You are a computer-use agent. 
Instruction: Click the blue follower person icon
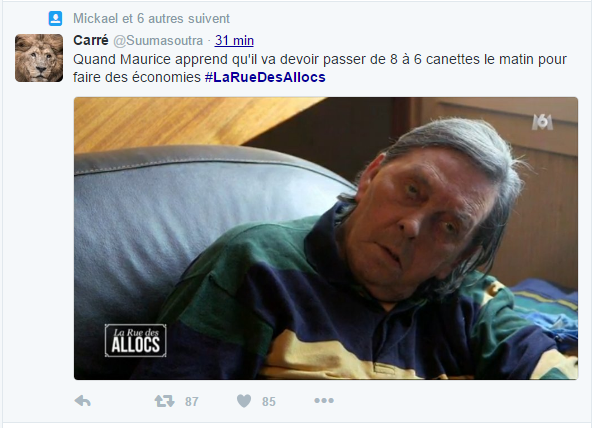click(x=56, y=18)
